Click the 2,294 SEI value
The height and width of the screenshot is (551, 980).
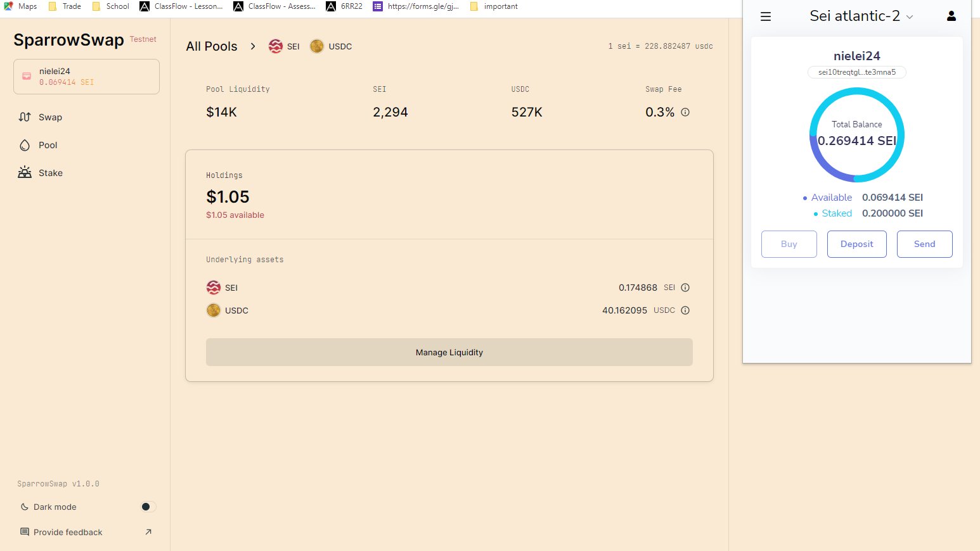pyautogui.click(x=390, y=112)
